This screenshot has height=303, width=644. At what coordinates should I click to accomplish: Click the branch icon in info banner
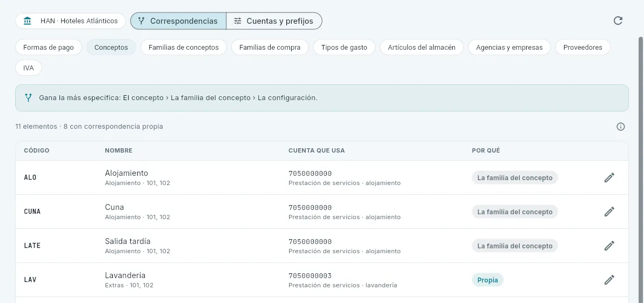pos(28,98)
